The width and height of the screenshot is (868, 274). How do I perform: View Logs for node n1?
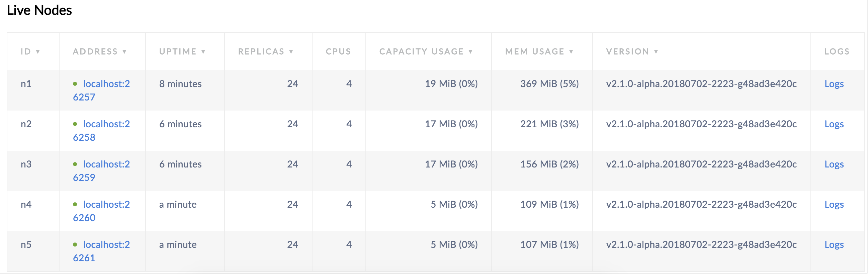tap(834, 84)
